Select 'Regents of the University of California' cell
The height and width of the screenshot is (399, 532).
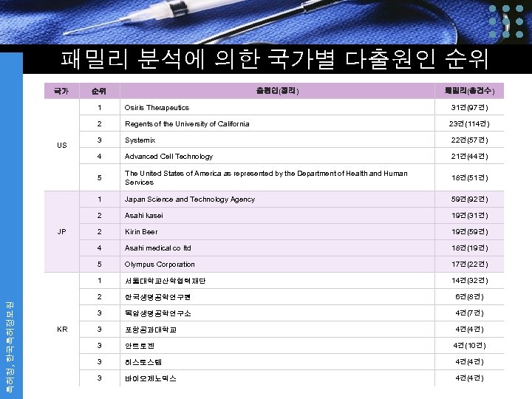(277, 124)
